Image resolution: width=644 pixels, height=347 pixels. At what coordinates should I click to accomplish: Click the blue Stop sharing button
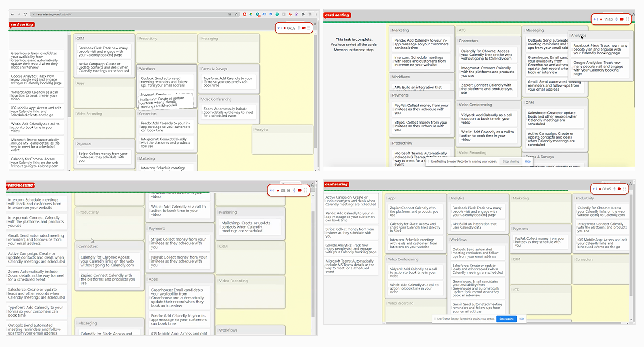click(506, 319)
